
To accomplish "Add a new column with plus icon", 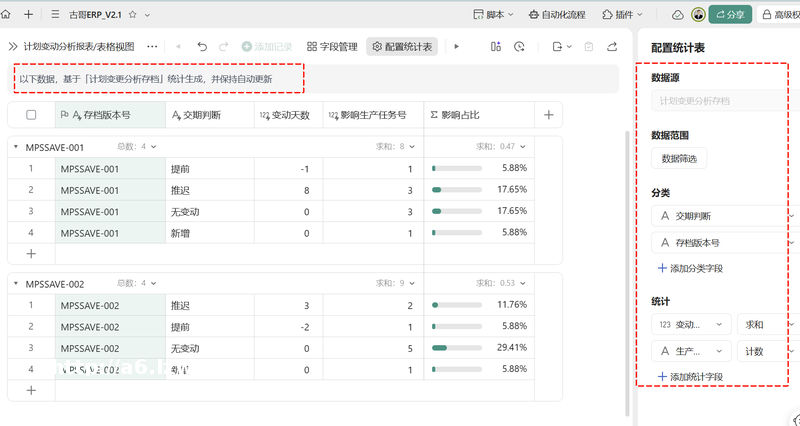I will (548, 115).
